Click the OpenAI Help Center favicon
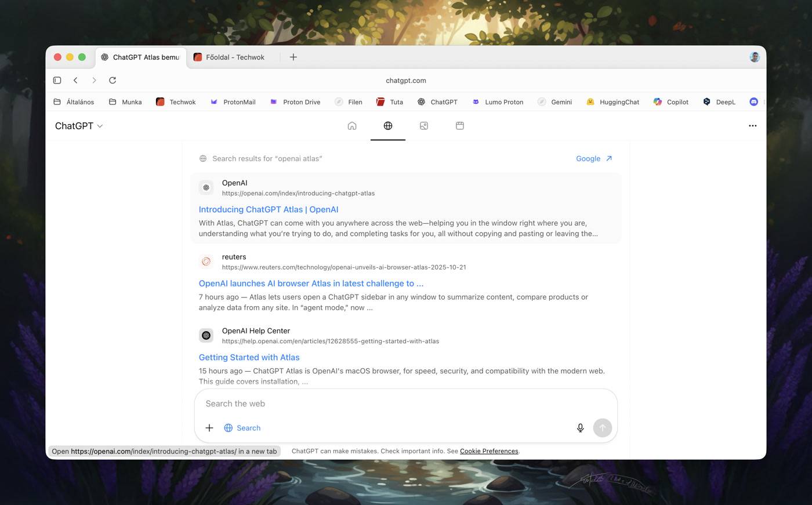Viewport: 812px width, 505px height. pos(206,335)
